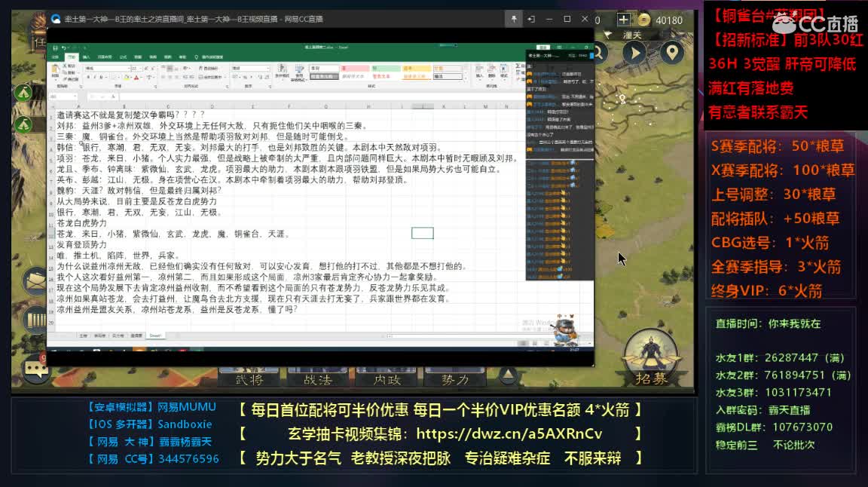Image resolution: width=868 pixels, height=487 pixels.
Task: Expand the cell styles gallery
Action: click(x=466, y=78)
